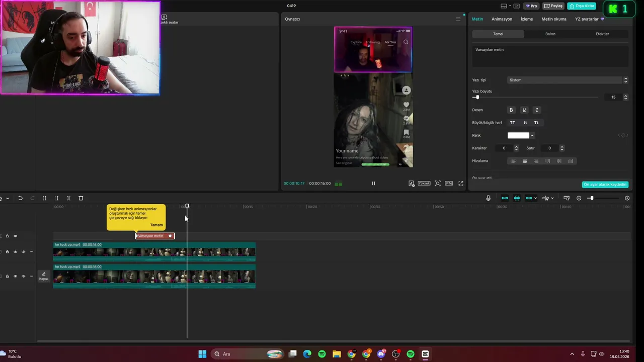Select the Efektler sub-tab
Image resolution: width=644 pixels, height=362 pixels.
click(602, 34)
